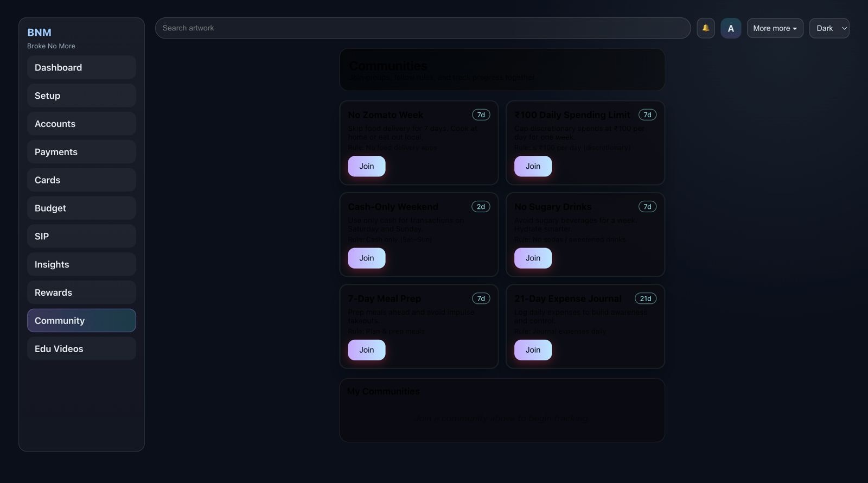The height and width of the screenshot is (483, 868).
Task: Click the Cash-Only Weekend title
Action: (393, 207)
